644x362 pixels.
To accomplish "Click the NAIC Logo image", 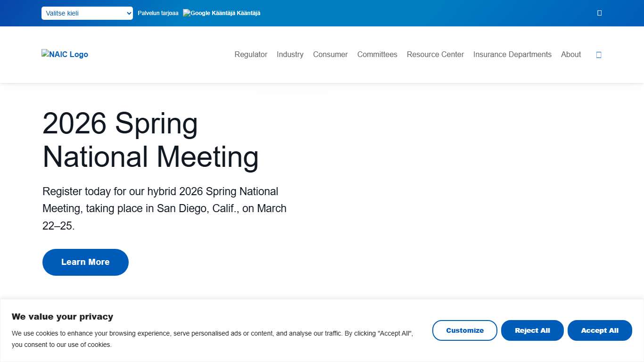I will [x=65, y=54].
